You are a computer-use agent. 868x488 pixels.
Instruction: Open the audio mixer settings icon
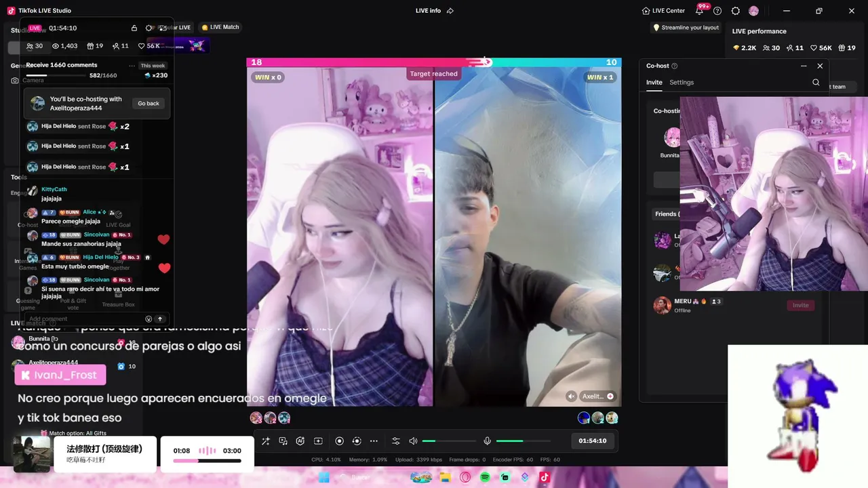pyautogui.click(x=396, y=441)
